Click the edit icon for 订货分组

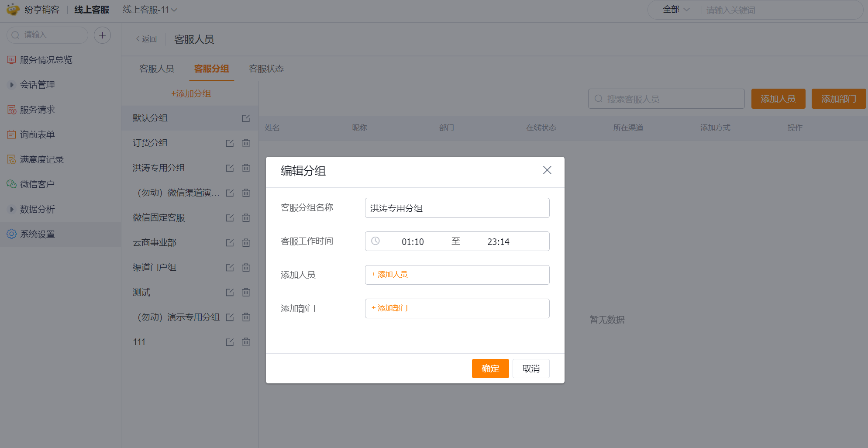[x=230, y=143]
